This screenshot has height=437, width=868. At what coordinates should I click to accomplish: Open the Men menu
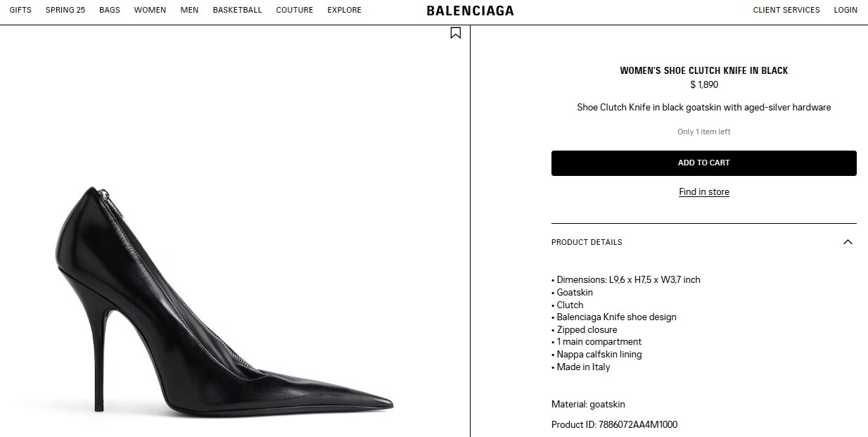coord(189,10)
